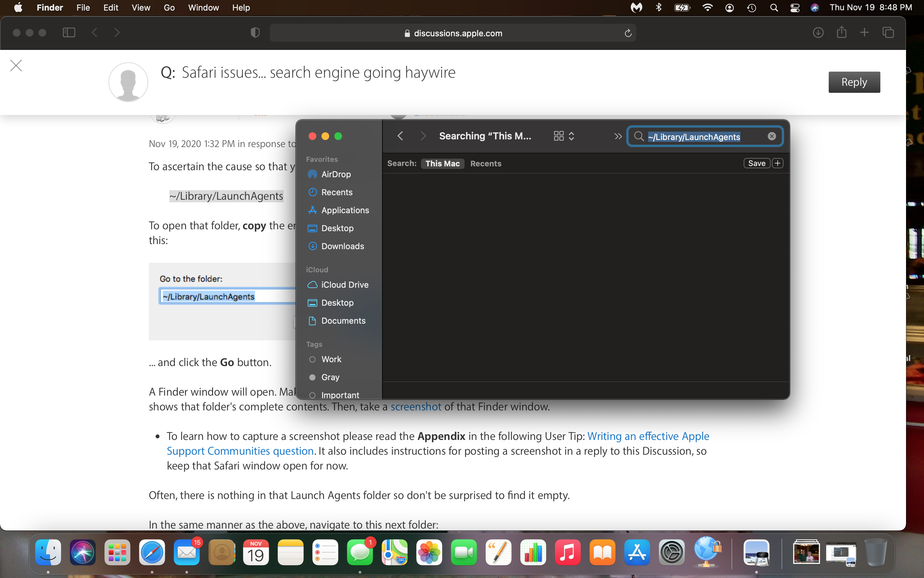Open Spotlight search

pos(774,8)
